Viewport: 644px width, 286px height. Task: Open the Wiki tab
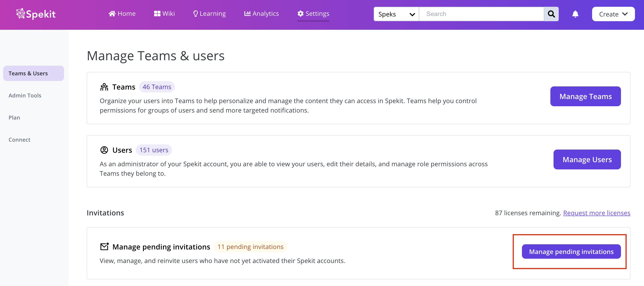(x=164, y=14)
